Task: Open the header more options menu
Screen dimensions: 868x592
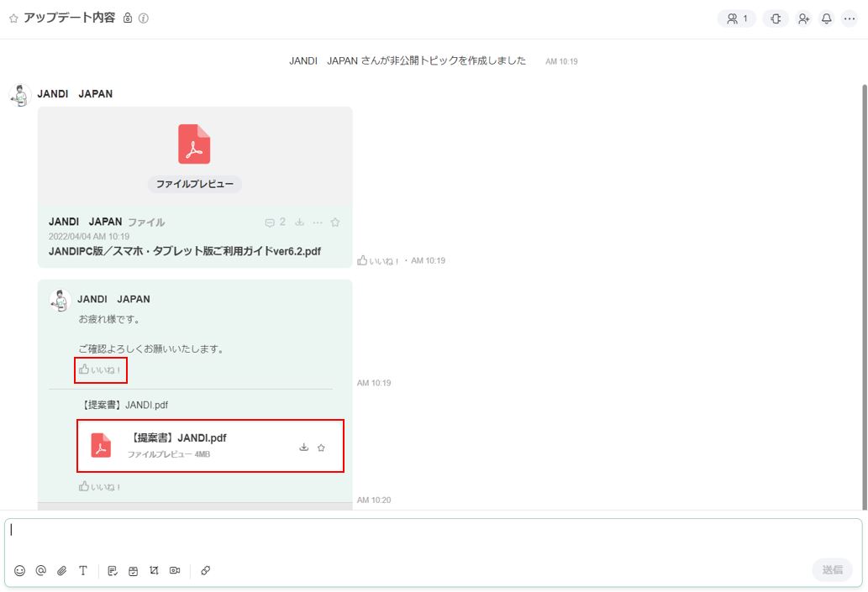Action: pos(850,18)
